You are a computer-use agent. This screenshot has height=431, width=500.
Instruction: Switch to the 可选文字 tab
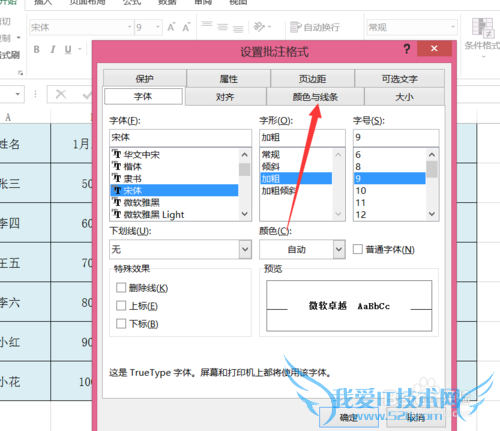[x=399, y=79]
